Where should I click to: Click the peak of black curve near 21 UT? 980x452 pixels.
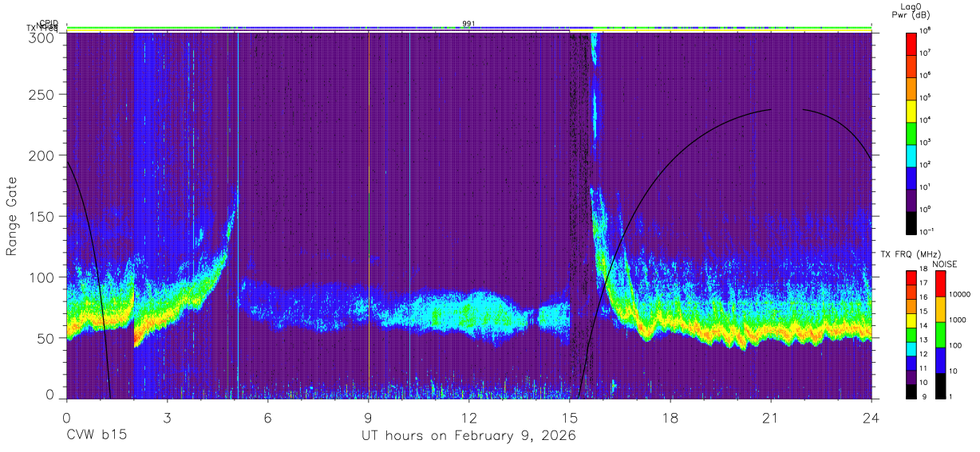pyautogui.click(x=771, y=109)
